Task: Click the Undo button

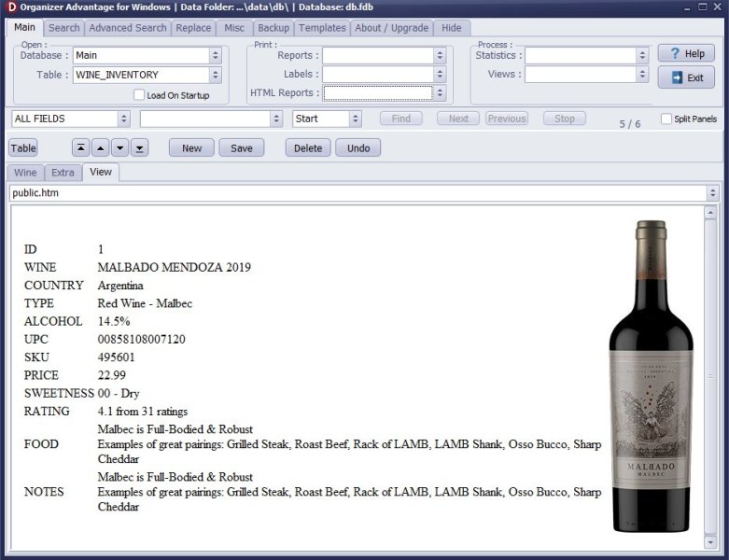Action: (358, 148)
